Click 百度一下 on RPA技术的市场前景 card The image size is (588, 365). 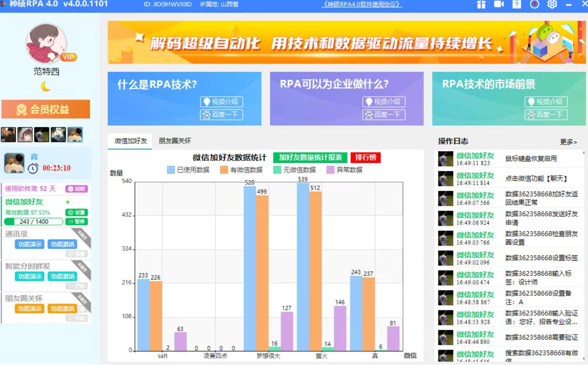click(546, 115)
